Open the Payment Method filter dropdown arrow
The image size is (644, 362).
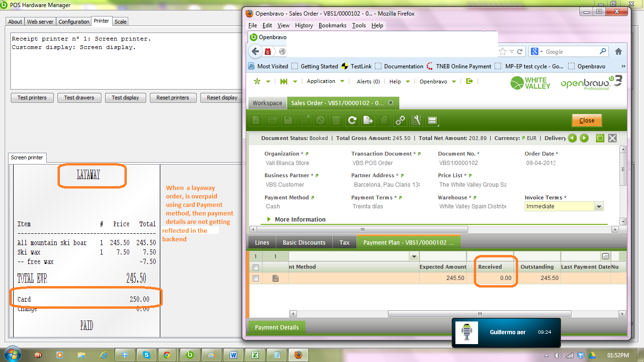tap(414, 256)
